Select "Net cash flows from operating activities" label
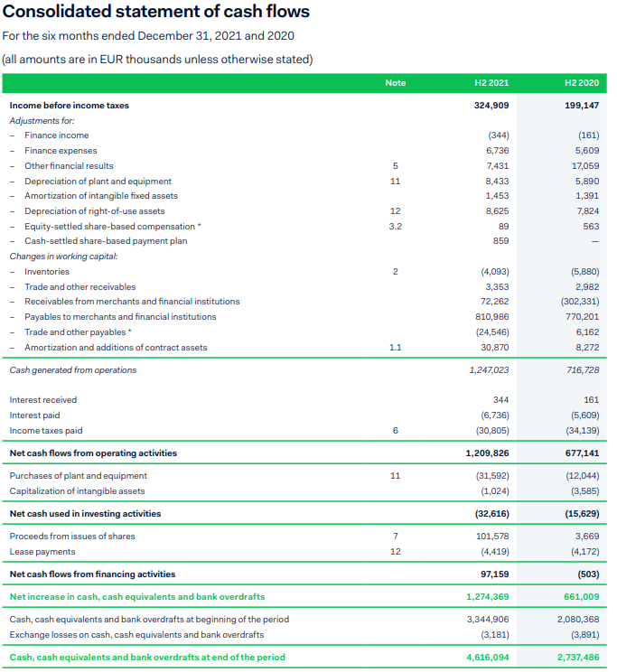The height and width of the screenshot is (672, 617). point(93,453)
